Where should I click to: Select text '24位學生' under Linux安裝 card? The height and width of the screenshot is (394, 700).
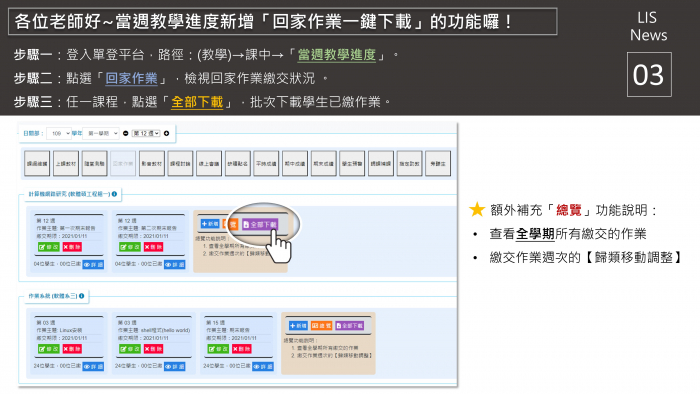[45, 366]
